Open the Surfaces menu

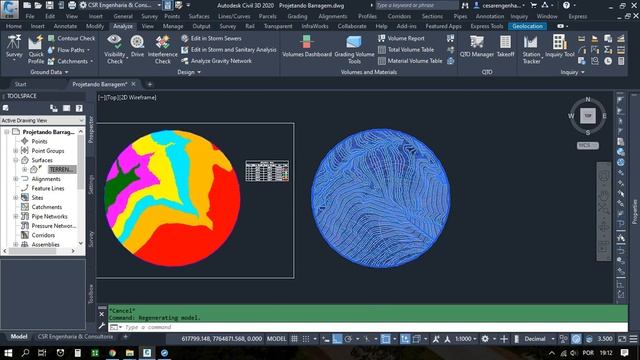(199, 16)
